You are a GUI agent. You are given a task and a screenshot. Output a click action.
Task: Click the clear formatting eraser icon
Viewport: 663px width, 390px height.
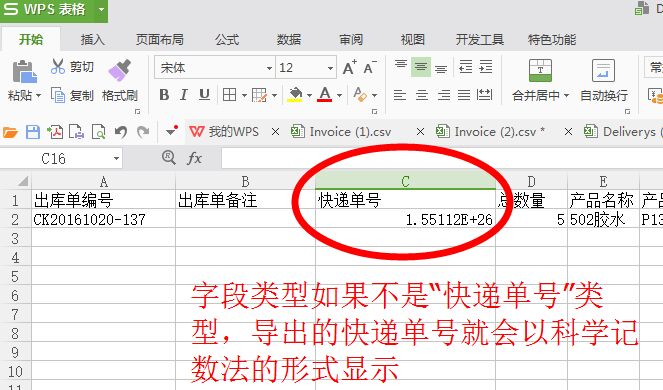click(360, 95)
